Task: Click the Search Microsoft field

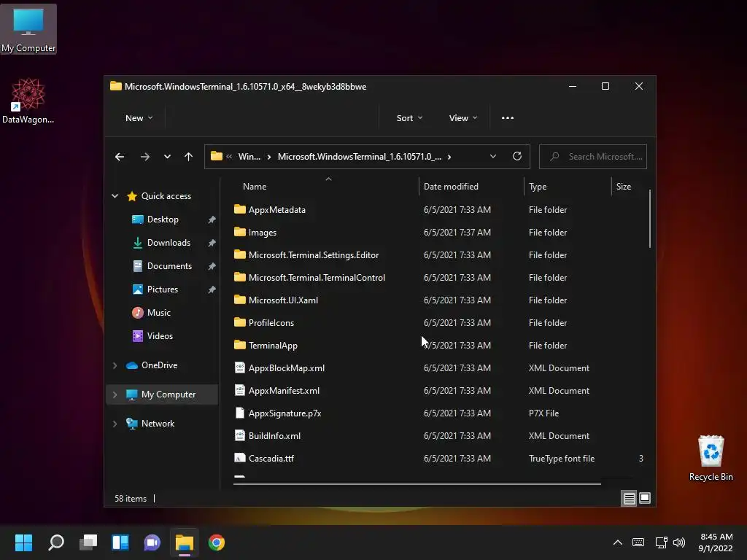Action: click(592, 157)
